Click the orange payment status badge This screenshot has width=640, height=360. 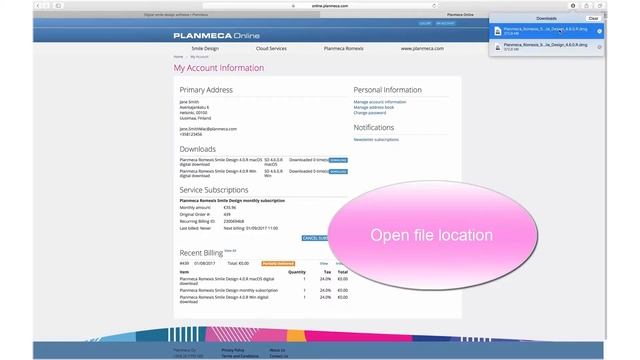pos(278,264)
